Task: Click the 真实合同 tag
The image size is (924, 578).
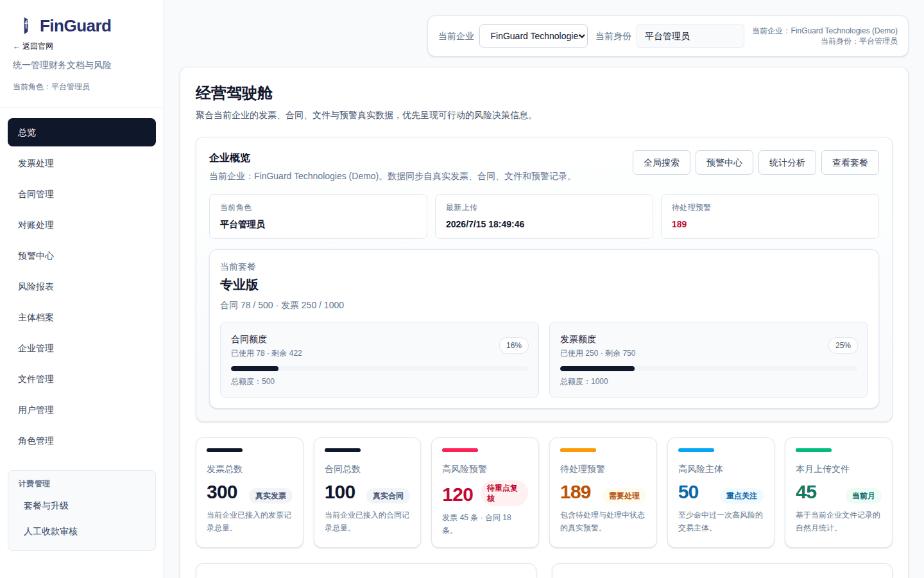Action: [x=388, y=496]
